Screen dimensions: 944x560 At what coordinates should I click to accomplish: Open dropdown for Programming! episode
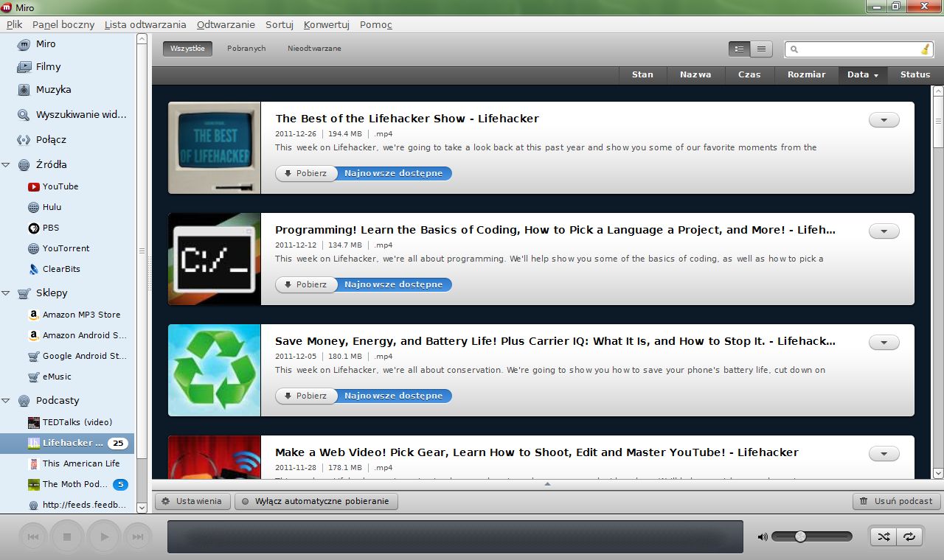pyautogui.click(x=884, y=231)
